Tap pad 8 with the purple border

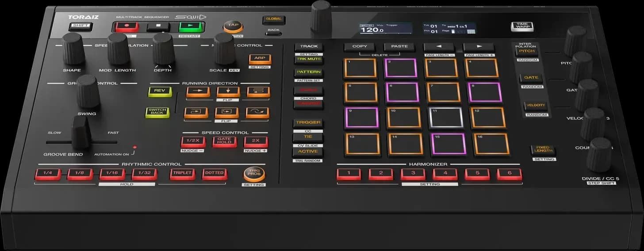484,92
